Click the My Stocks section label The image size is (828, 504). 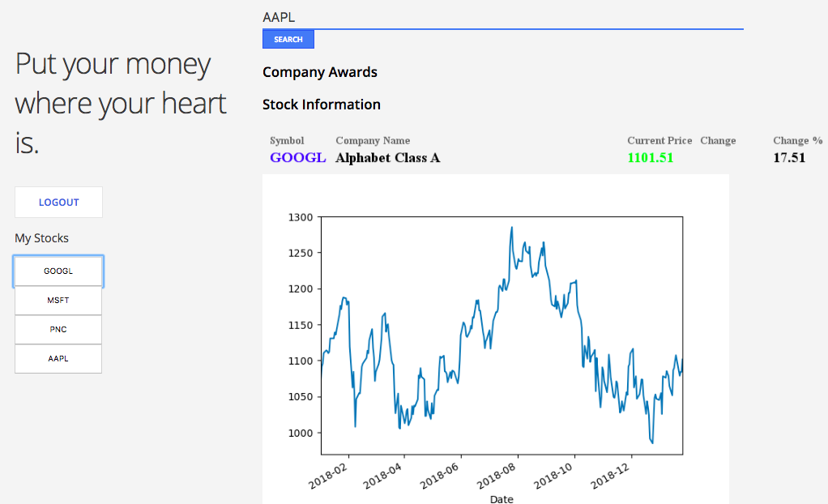pos(42,238)
